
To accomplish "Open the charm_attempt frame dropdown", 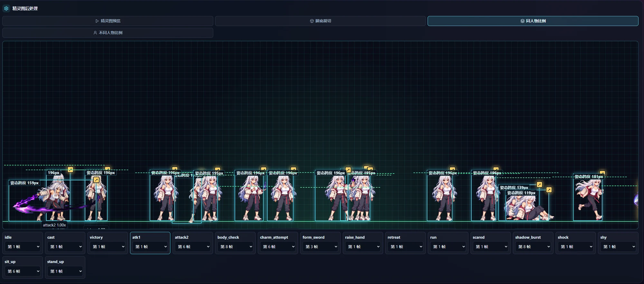I will (278, 247).
